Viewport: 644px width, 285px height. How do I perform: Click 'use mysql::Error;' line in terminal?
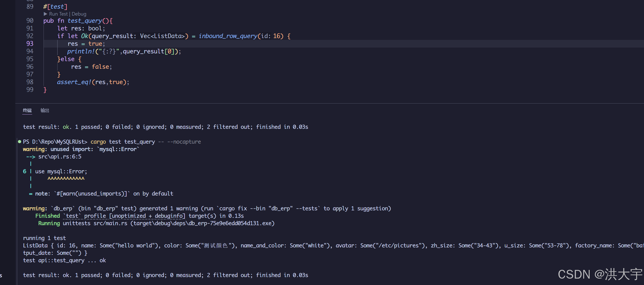click(x=61, y=172)
